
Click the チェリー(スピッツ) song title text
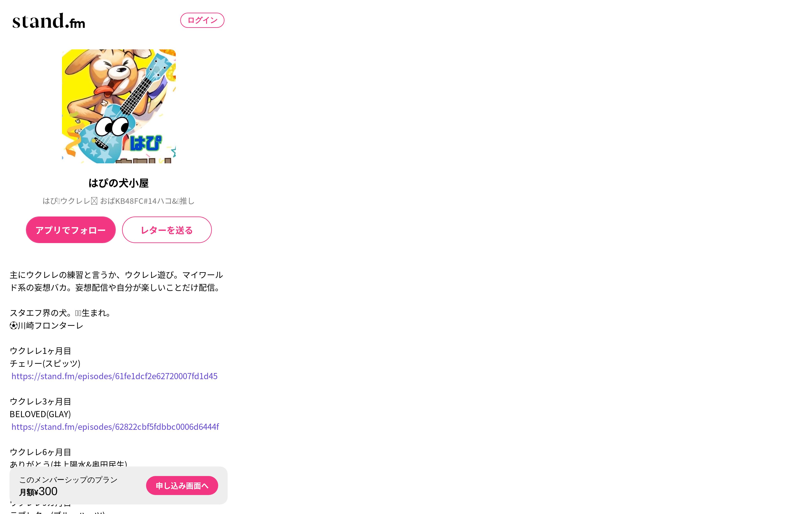tap(45, 364)
